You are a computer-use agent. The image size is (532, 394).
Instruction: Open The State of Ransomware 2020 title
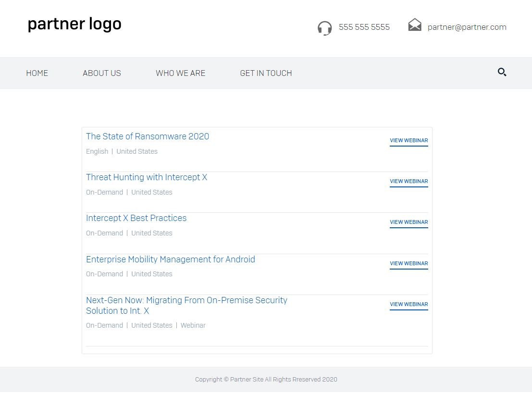[x=148, y=136]
